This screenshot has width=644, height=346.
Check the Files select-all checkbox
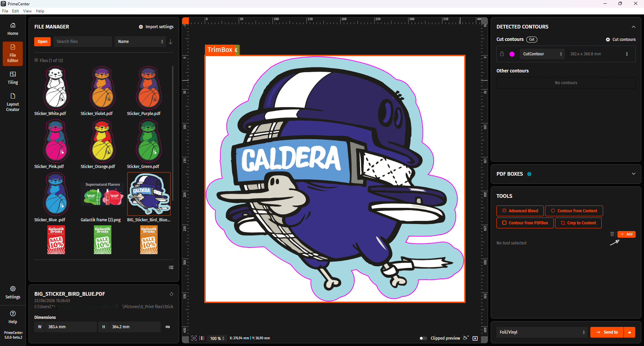pos(36,60)
